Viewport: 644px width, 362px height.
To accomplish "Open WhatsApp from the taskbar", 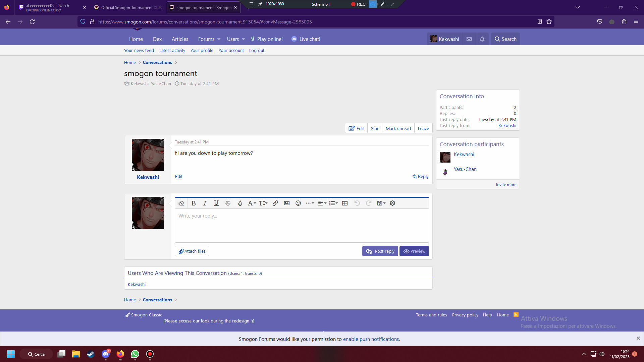I will [135, 354].
